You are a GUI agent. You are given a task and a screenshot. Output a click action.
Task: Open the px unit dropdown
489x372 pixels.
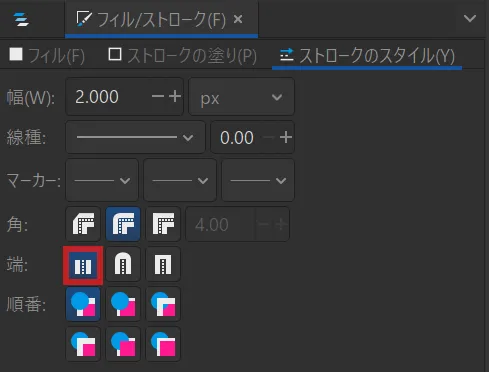click(241, 97)
